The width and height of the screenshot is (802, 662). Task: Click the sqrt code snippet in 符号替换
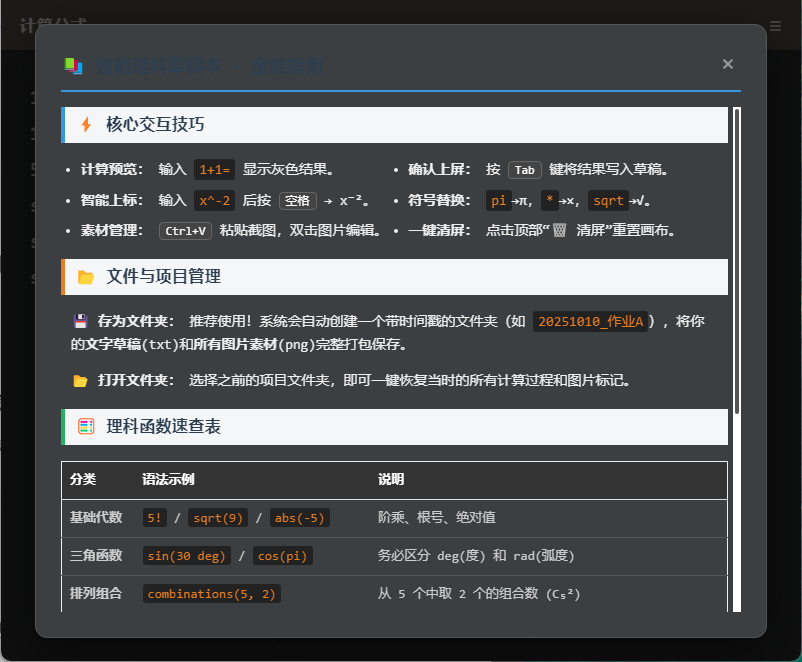pos(608,201)
